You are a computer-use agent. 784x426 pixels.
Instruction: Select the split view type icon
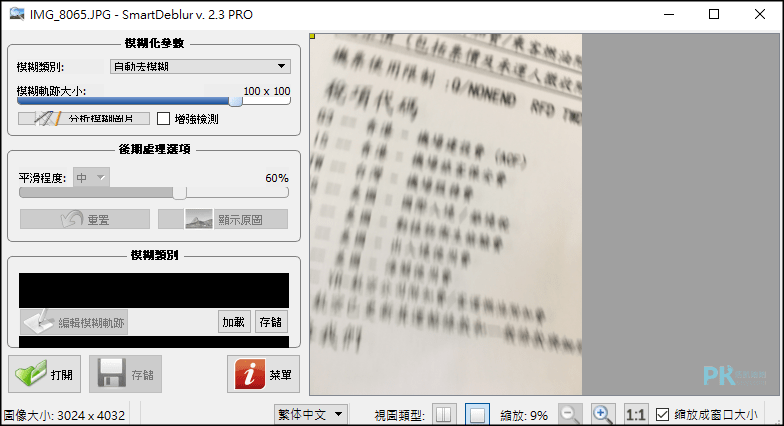click(x=444, y=414)
